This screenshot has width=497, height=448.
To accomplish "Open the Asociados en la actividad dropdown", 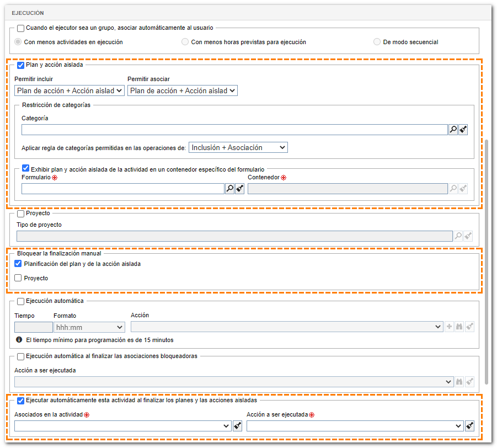I will 123,426.
